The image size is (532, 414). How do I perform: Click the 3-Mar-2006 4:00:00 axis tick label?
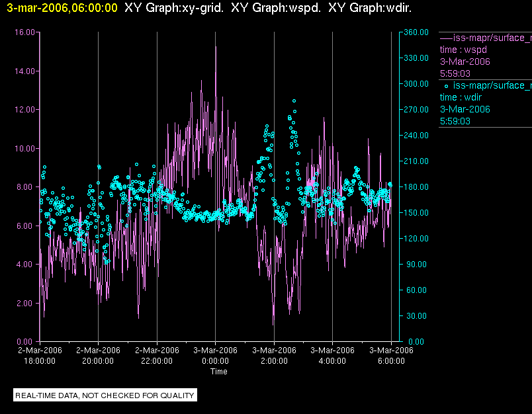(x=332, y=355)
